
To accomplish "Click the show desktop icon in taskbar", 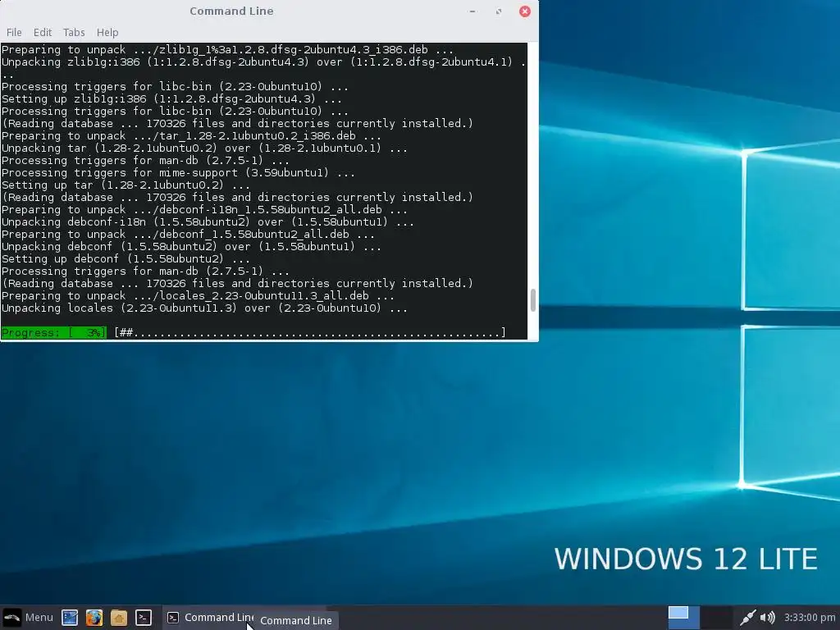I will pos(70,617).
